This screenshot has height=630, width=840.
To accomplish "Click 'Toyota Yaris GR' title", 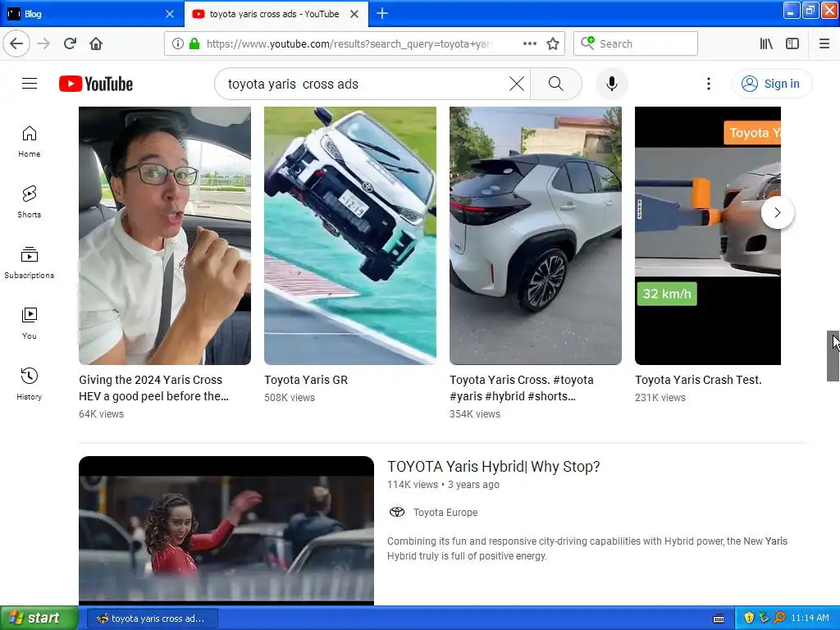I will (306, 380).
